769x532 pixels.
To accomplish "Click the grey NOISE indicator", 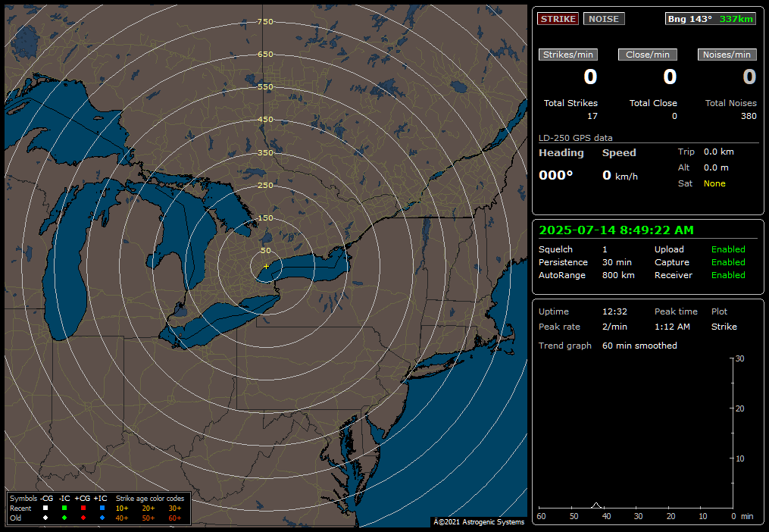I will click(604, 19).
